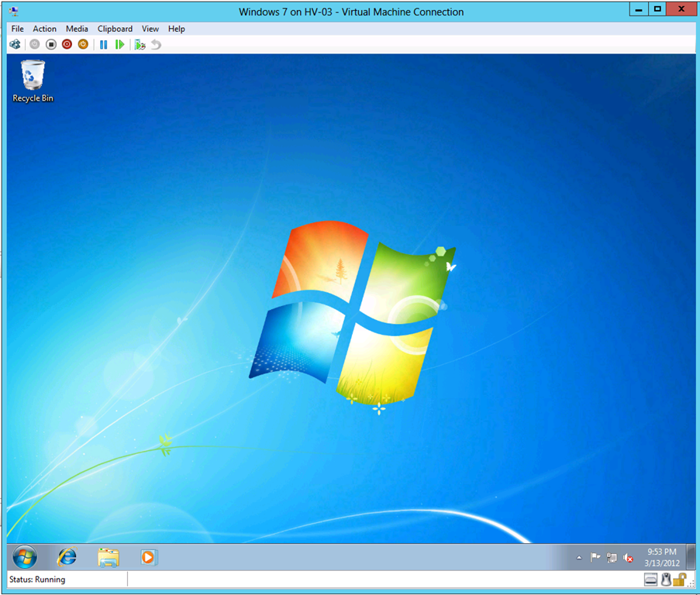
Task: Open Windows Explorer from the taskbar
Action: tap(108, 558)
